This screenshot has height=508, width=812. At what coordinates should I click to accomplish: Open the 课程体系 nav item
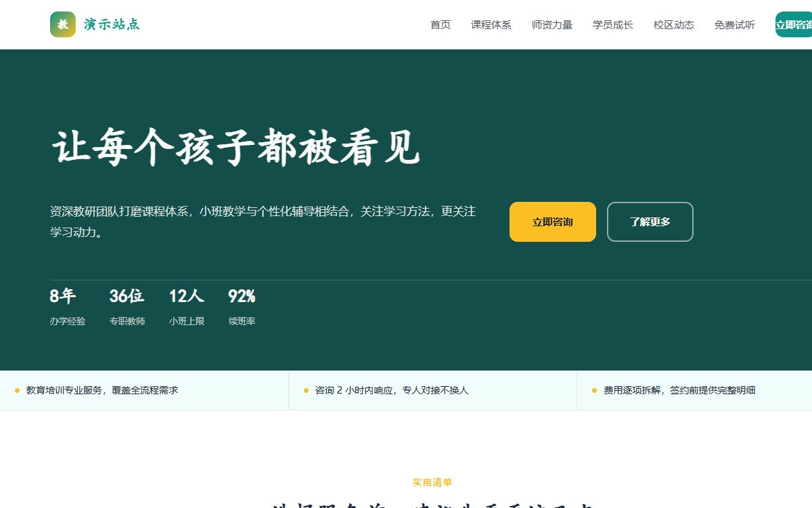pyautogui.click(x=491, y=25)
